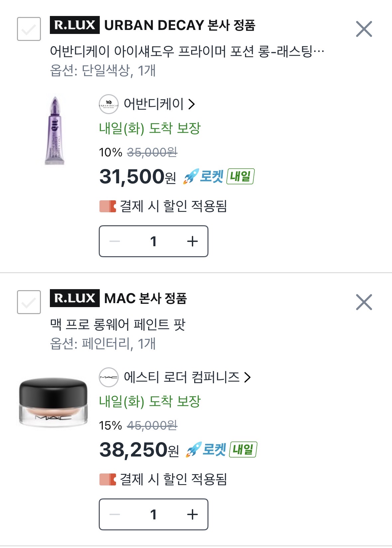392x548 pixels.
Task: Toggle the Urban Decay item checkbox
Action: 29,29
